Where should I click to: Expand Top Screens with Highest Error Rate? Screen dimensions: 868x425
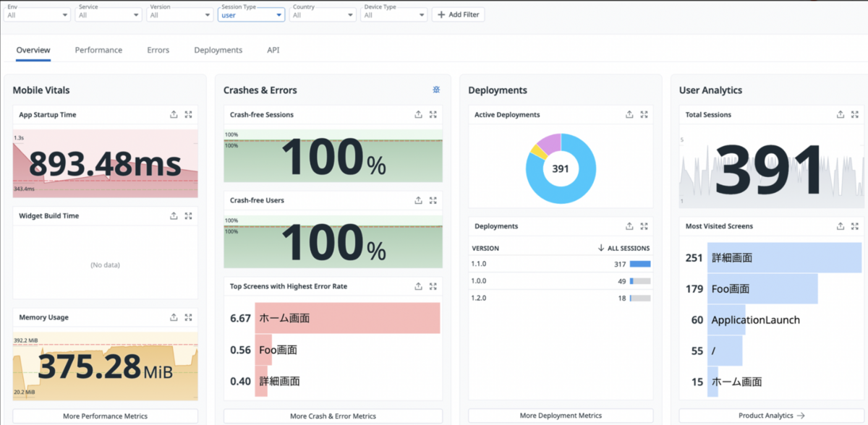433,288
